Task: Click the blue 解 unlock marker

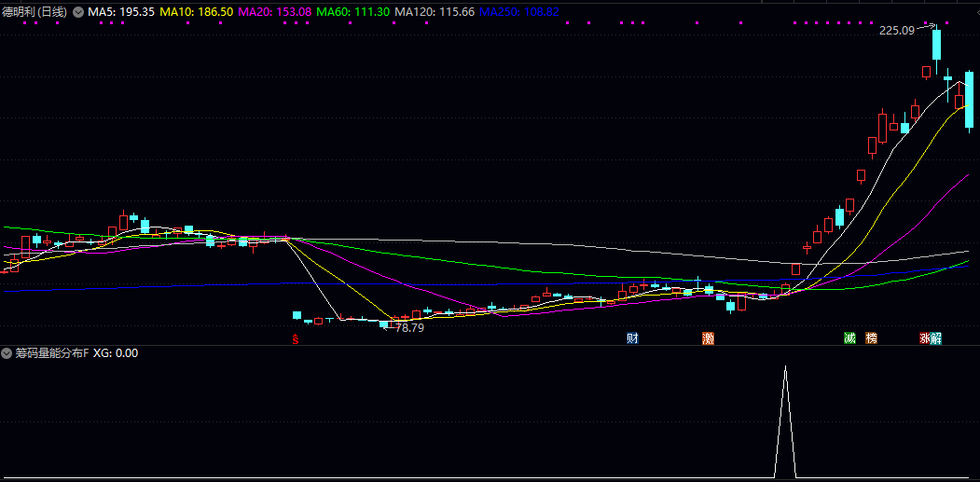Action: [936, 337]
